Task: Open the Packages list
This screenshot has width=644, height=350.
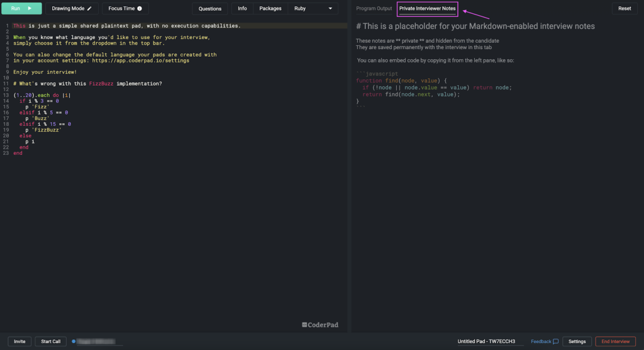Action: point(270,8)
